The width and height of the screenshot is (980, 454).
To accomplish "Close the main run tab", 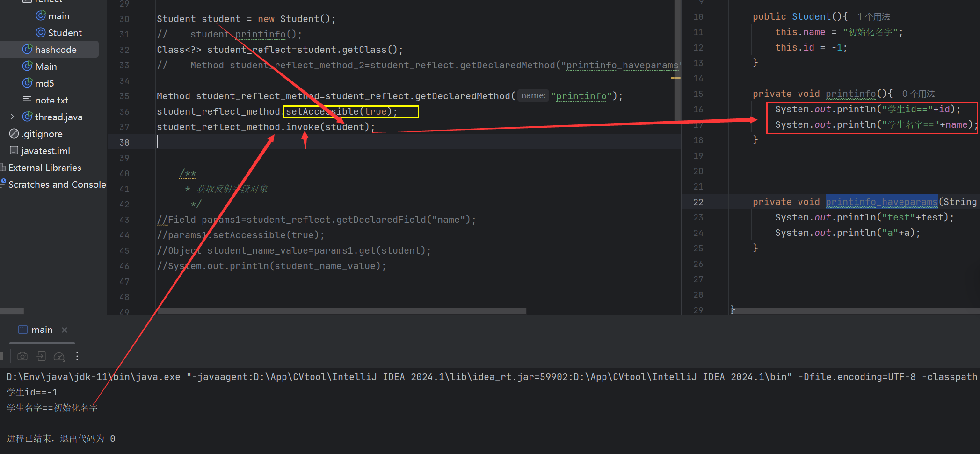I will (65, 330).
